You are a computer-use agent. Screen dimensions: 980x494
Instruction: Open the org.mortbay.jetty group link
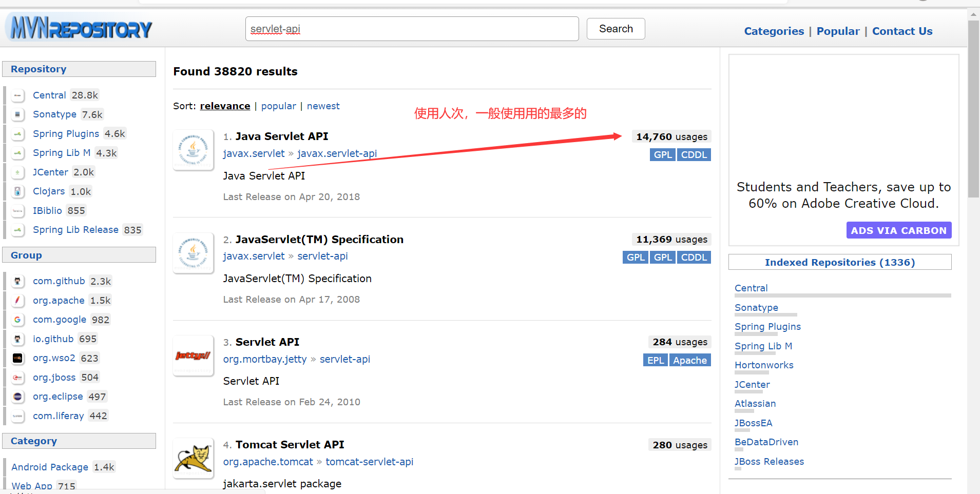click(265, 359)
